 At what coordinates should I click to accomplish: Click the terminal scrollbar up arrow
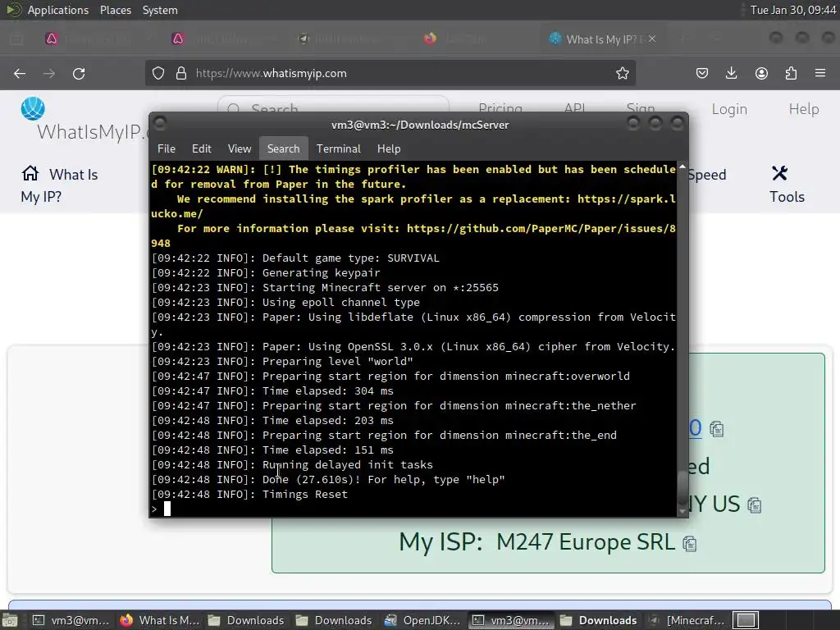point(682,167)
